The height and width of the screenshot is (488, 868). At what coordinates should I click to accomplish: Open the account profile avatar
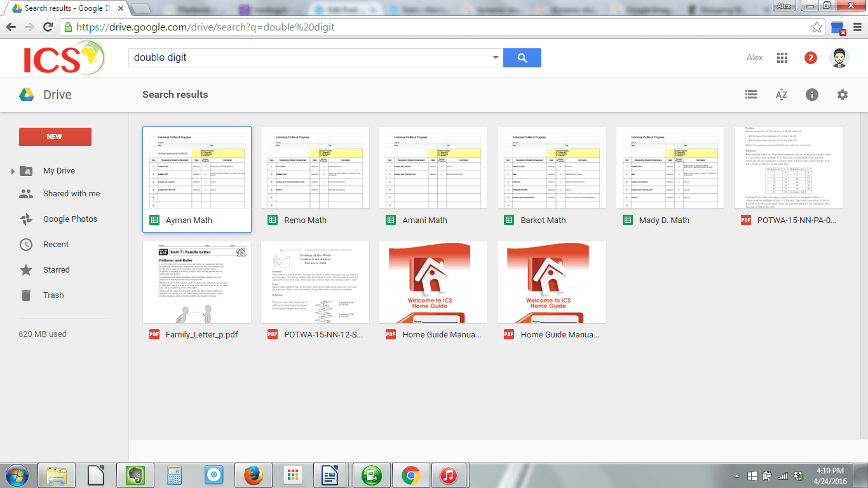(x=839, y=58)
